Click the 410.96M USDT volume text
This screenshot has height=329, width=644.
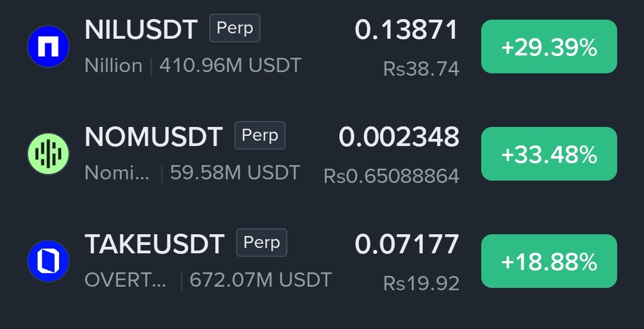[230, 66]
